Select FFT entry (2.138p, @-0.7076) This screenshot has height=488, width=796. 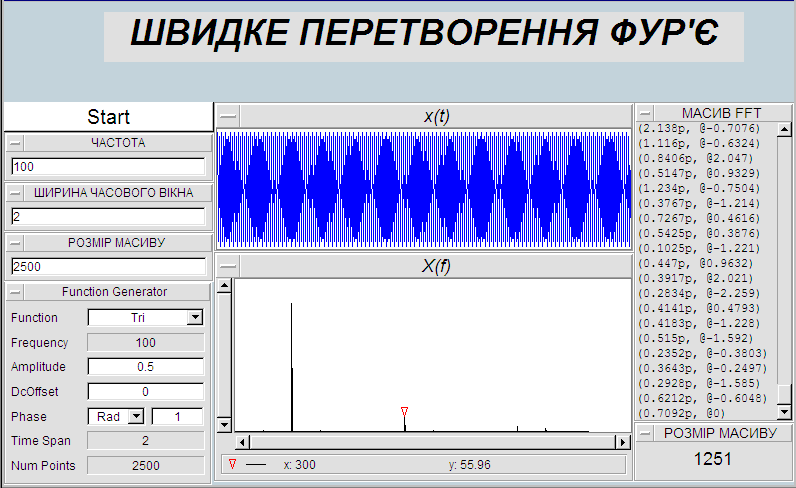[x=699, y=128]
